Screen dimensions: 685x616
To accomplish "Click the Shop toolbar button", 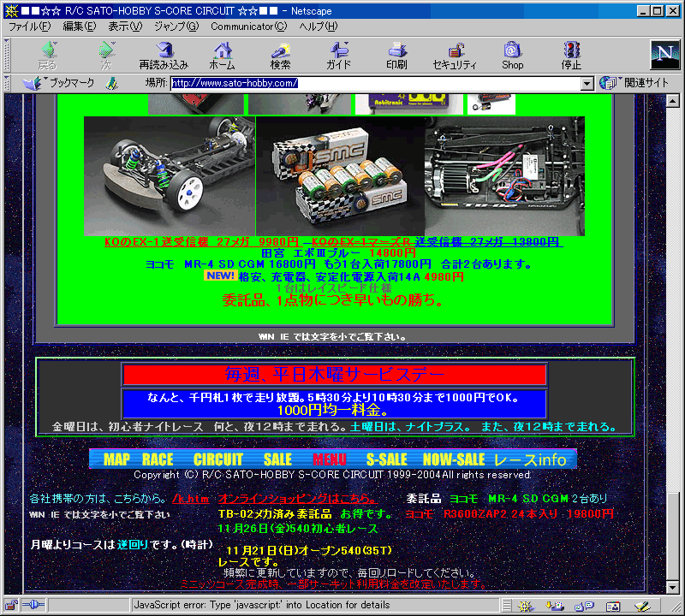I will (512, 56).
